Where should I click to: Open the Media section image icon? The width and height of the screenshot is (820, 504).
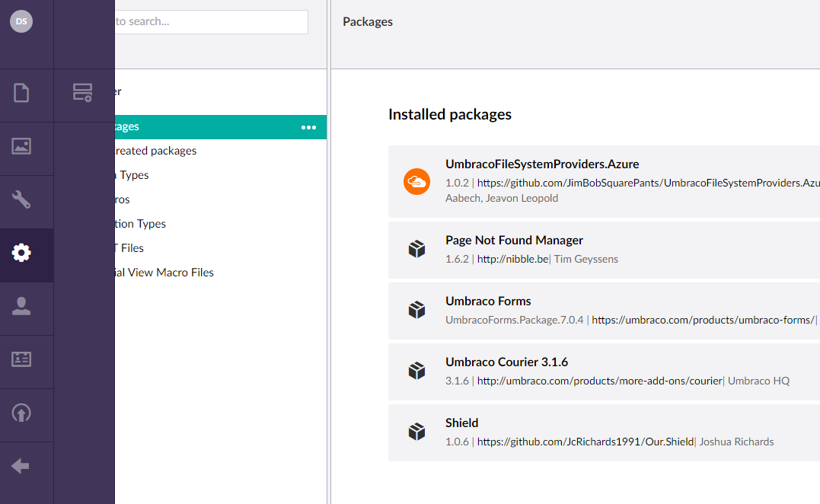coord(21,146)
